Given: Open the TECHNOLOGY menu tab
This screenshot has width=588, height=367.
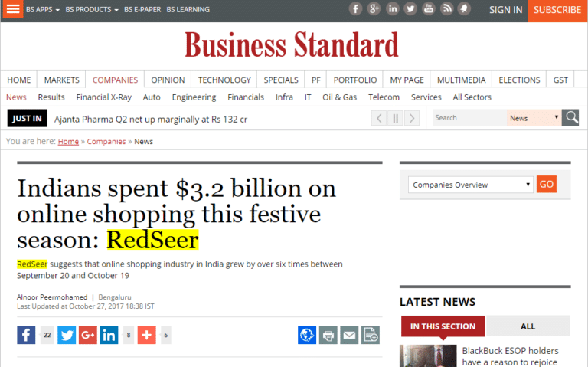Looking at the screenshot, I should point(224,80).
